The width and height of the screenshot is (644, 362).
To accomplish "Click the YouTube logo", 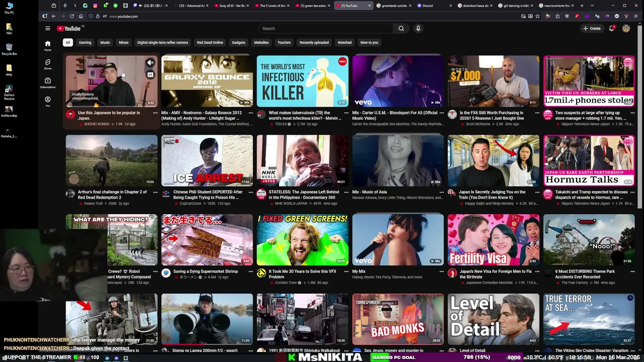I will click(x=68, y=29).
